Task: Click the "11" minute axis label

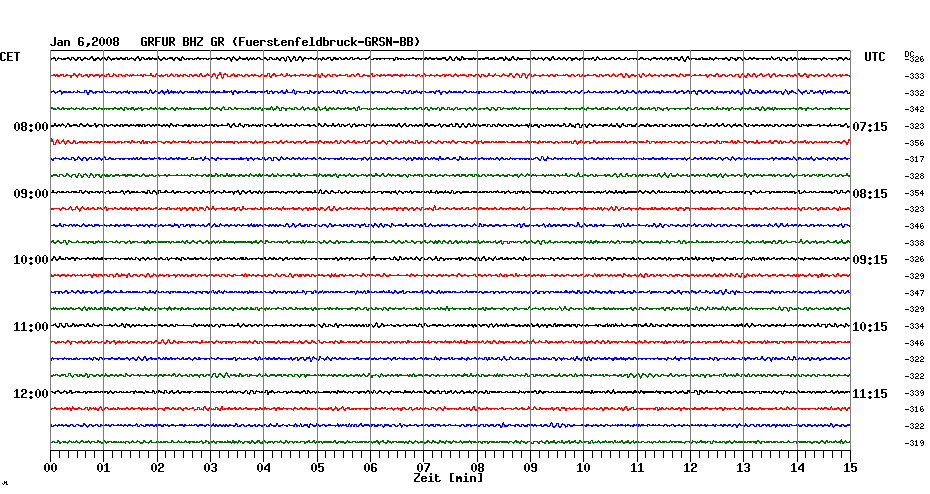Action: coord(637,468)
